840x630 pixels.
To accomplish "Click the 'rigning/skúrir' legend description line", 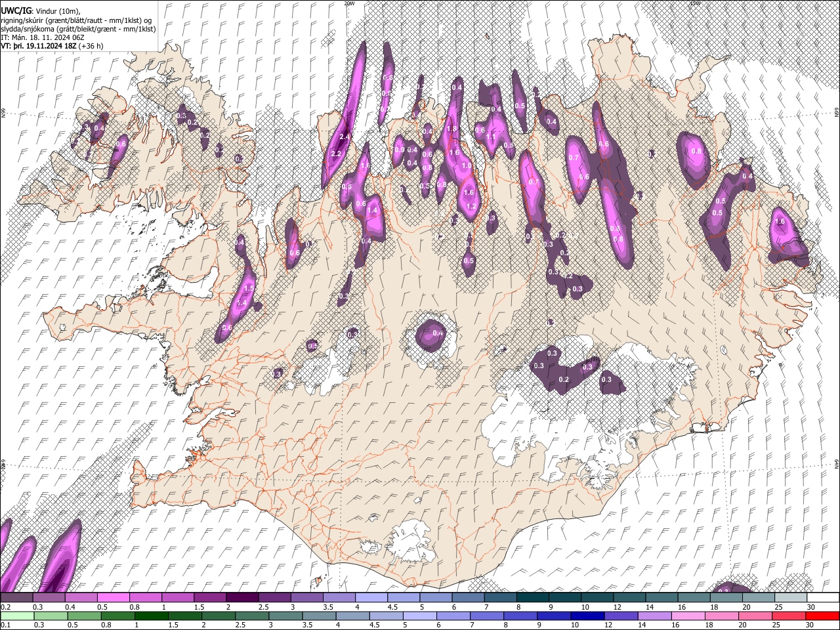I will [x=76, y=20].
